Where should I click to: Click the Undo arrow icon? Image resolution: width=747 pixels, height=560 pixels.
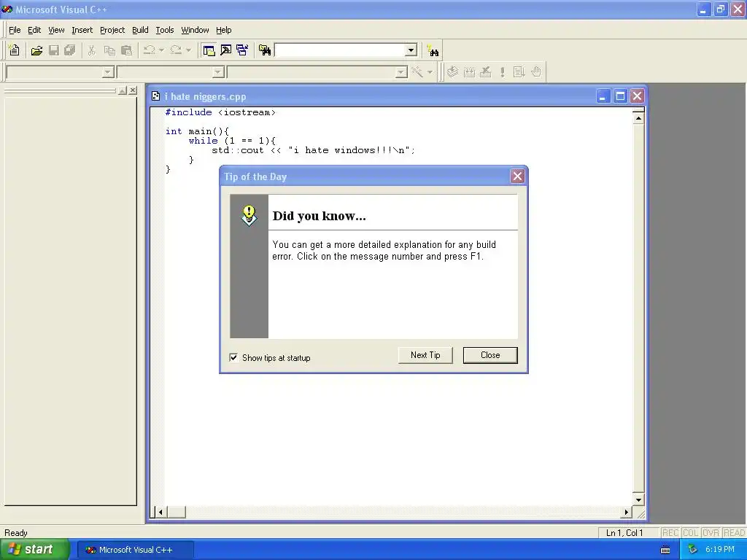pyautogui.click(x=149, y=50)
